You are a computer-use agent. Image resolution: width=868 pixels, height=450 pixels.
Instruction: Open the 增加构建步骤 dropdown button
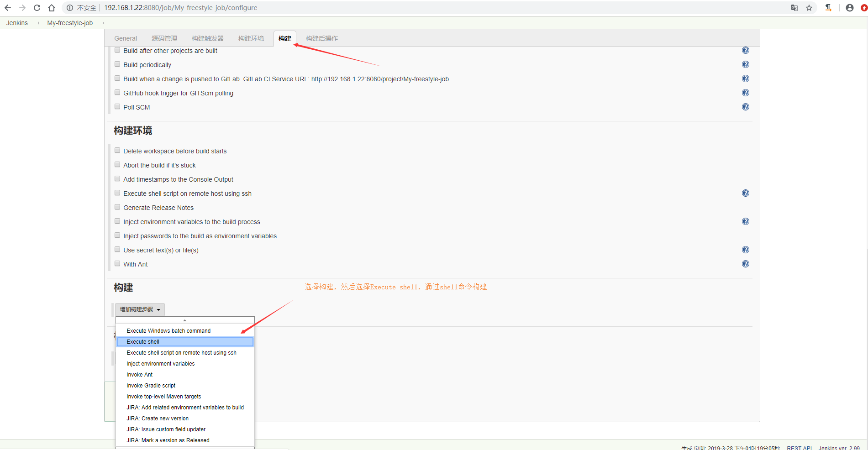(140, 309)
